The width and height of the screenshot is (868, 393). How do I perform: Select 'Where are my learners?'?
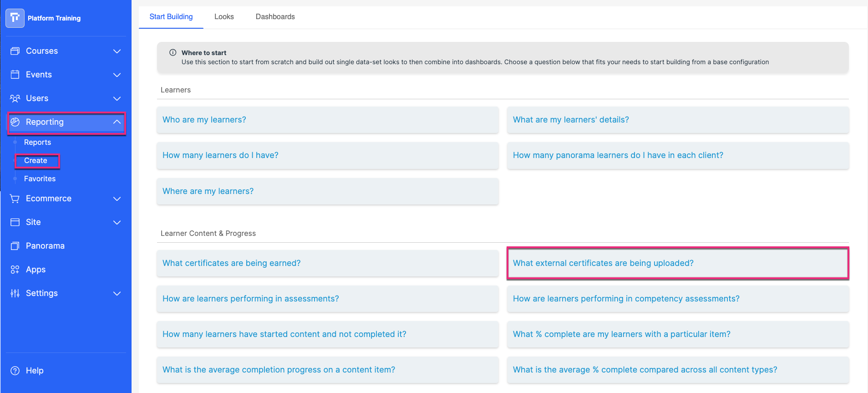[328, 191]
